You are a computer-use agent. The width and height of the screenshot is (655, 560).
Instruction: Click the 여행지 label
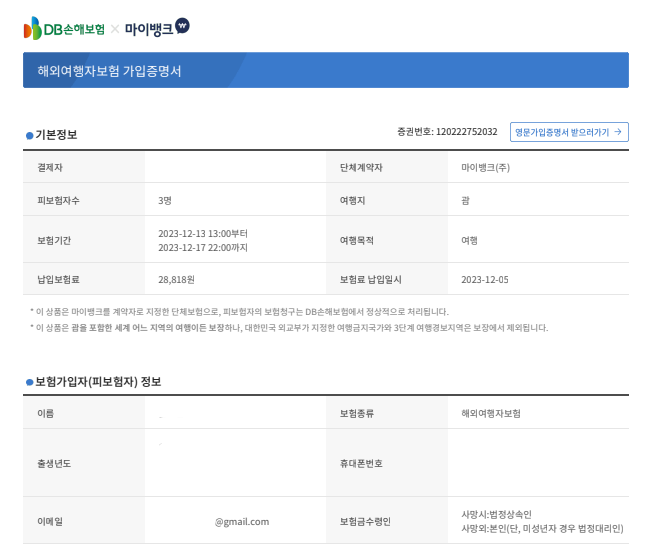point(352,200)
